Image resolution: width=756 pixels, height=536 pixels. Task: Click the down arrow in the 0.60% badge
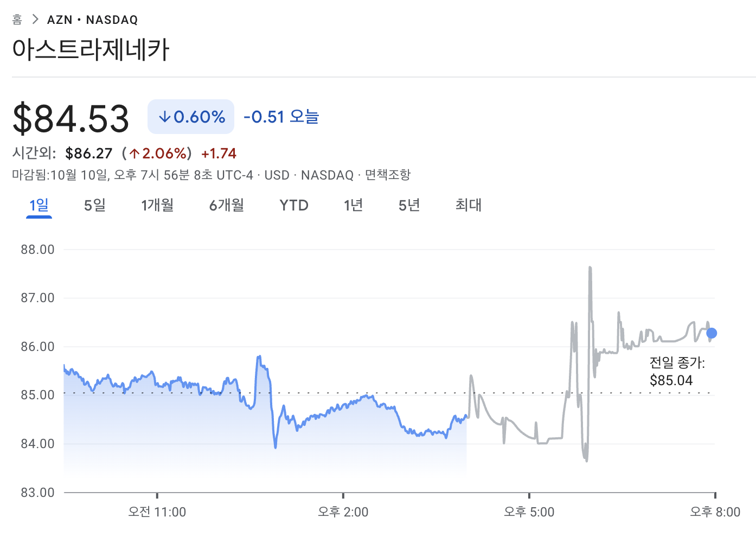164,117
